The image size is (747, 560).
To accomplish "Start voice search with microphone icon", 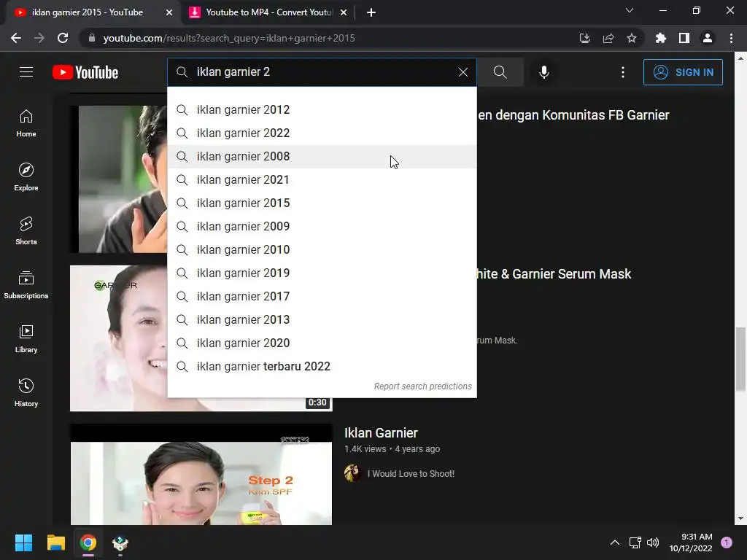I will point(543,72).
